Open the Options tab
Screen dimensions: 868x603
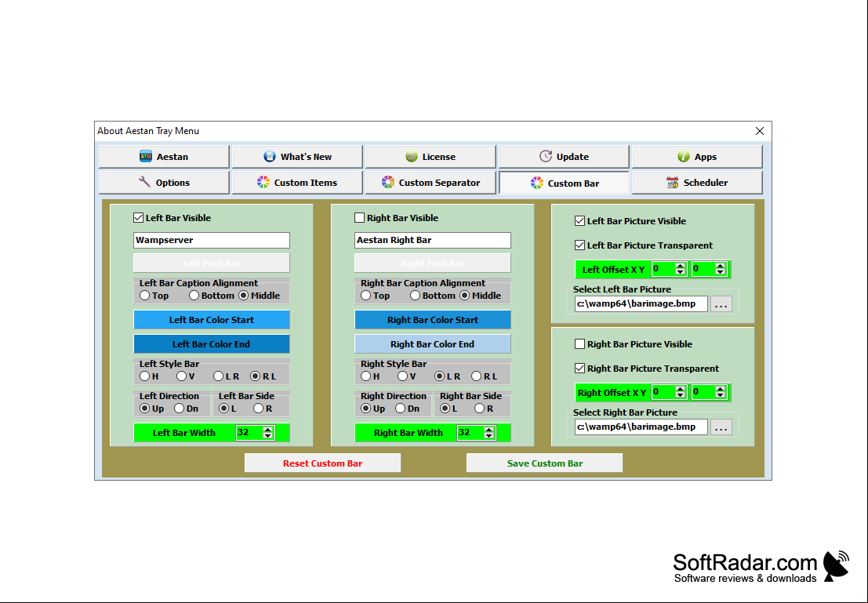[x=164, y=182]
